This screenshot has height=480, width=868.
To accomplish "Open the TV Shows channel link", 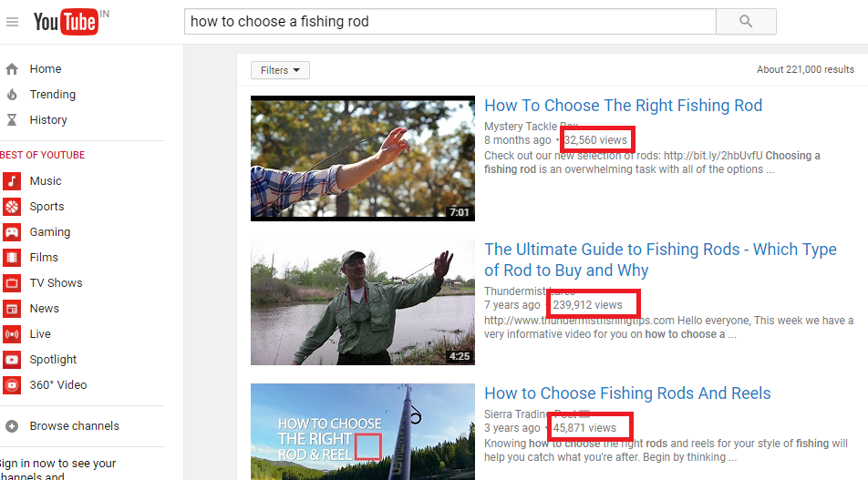I will 56,282.
